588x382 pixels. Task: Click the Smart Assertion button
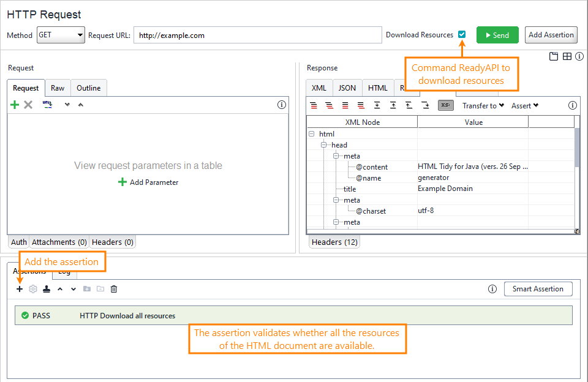point(538,288)
